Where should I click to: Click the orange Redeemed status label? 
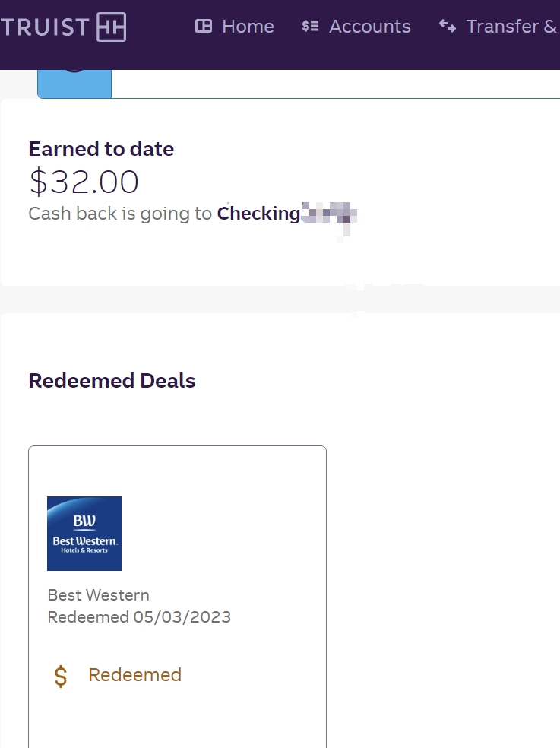point(135,675)
